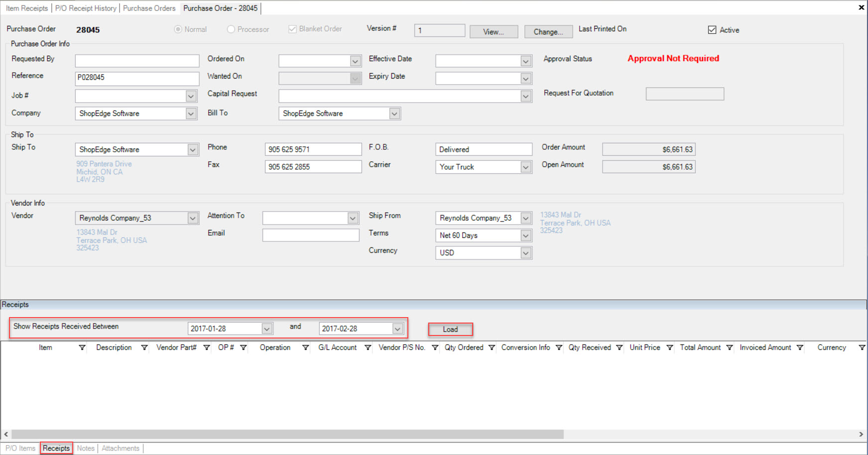Click the Total Amount filter icon
Viewport: 868px width, 455px height.
730,347
